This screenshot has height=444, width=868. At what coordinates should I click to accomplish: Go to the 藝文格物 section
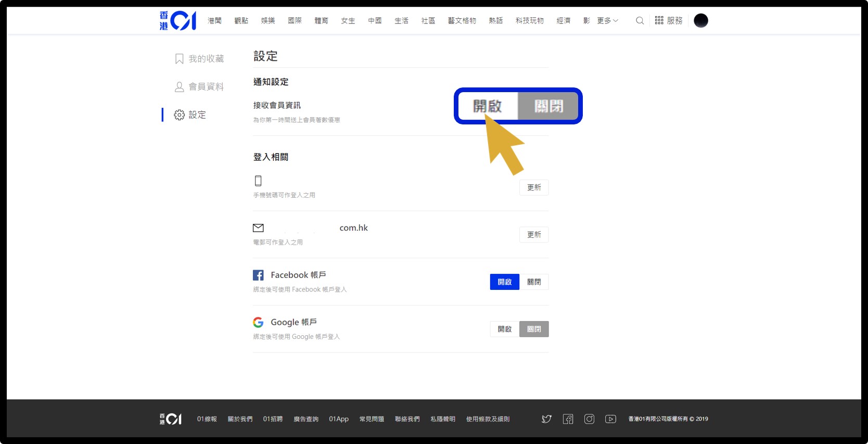tap(462, 21)
